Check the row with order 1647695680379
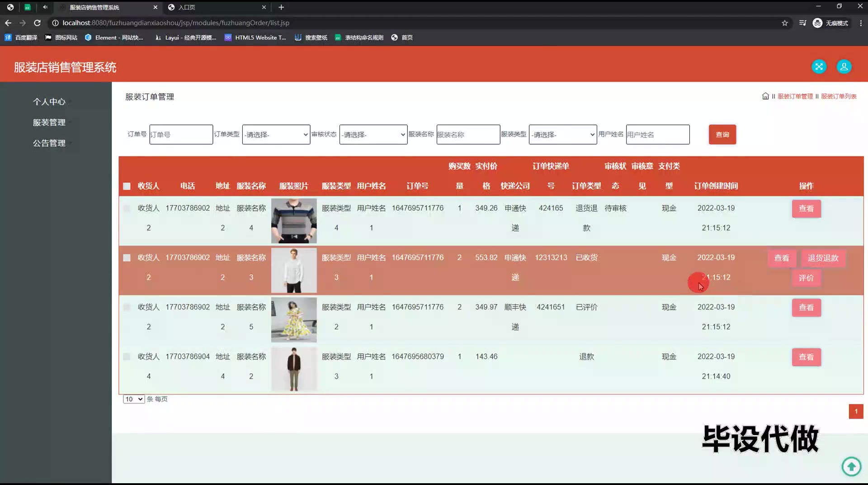Screen dimensions: 868x485 [127, 357]
